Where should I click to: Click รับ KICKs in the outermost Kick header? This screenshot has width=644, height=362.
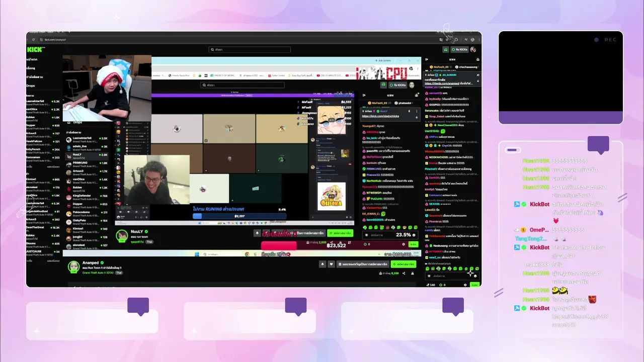tap(460, 50)
